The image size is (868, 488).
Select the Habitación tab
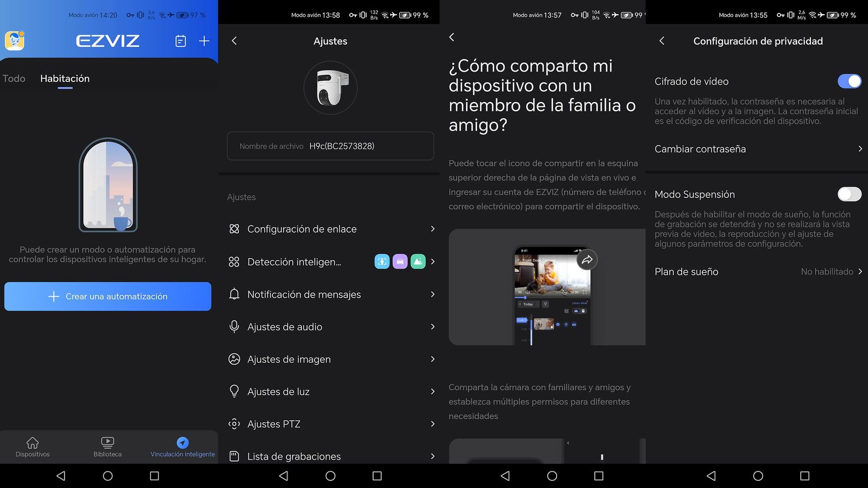coord(65,79)
